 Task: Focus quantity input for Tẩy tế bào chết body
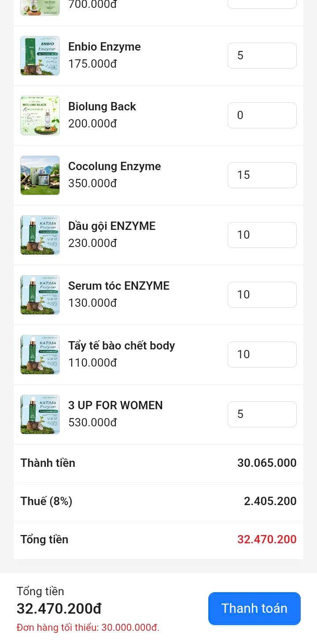(262, 354)
